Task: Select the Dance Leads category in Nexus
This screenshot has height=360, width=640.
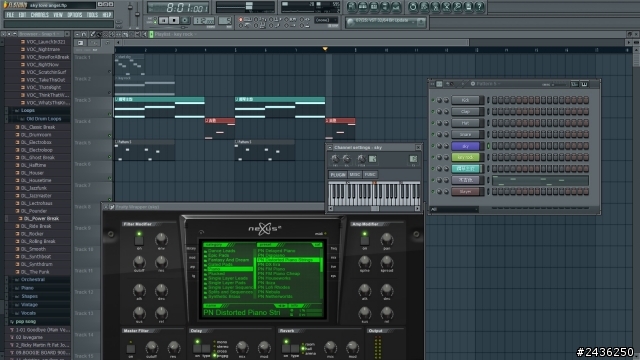Action: click(222, 251)
